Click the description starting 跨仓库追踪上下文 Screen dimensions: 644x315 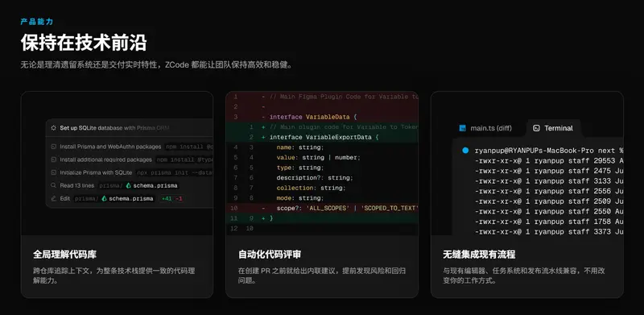(114, 276)
